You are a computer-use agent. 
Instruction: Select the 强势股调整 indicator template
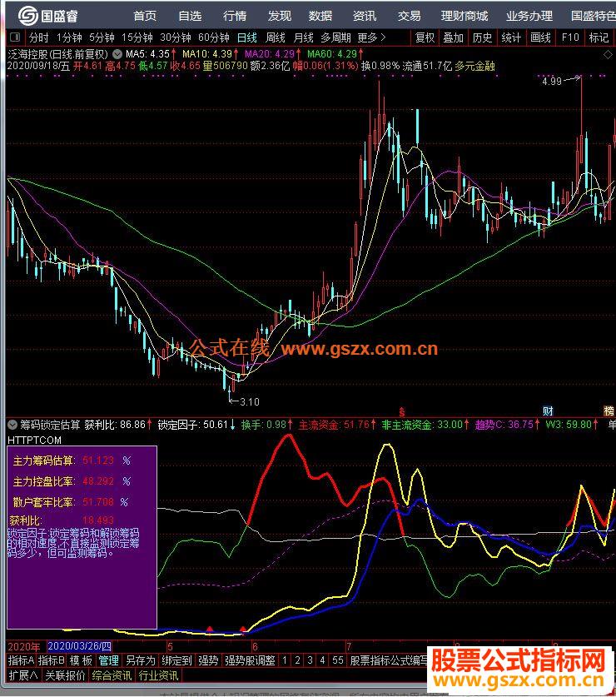click(x=251, y=660)
